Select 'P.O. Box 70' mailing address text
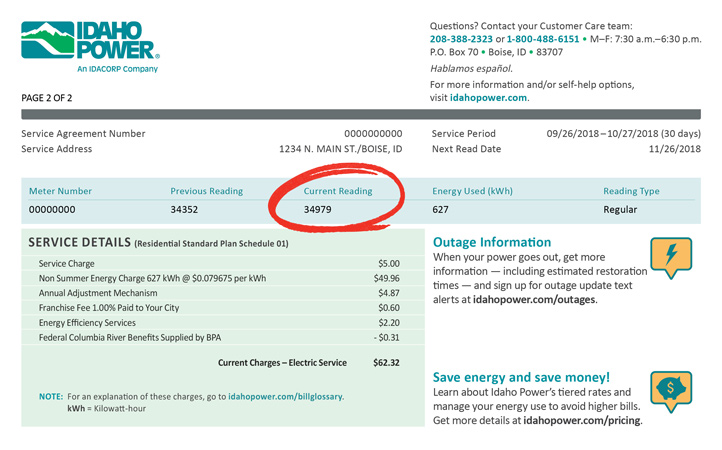This screenshot has height=450, width=722. click(x=454, y=52)
